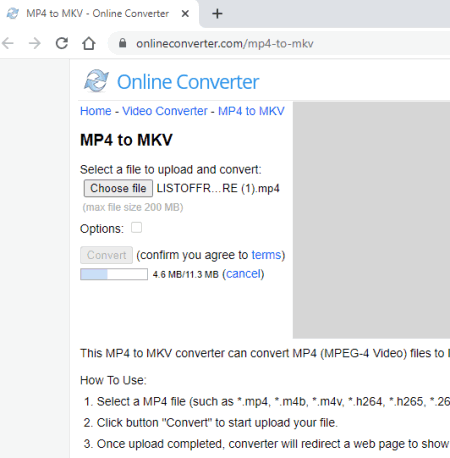Click the Online Converter logo icon
The height and width of the screenshot is (458, 450).
(96, 81)
